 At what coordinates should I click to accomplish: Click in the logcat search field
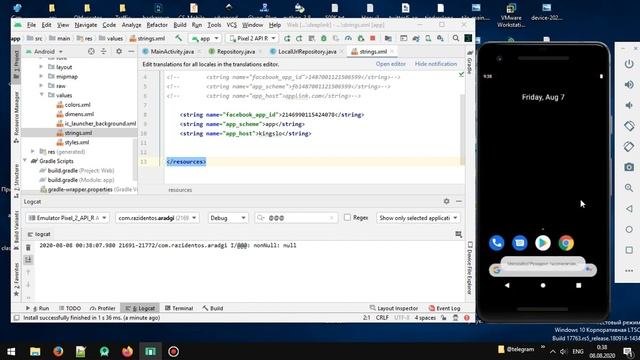click(x=297, y=218)
